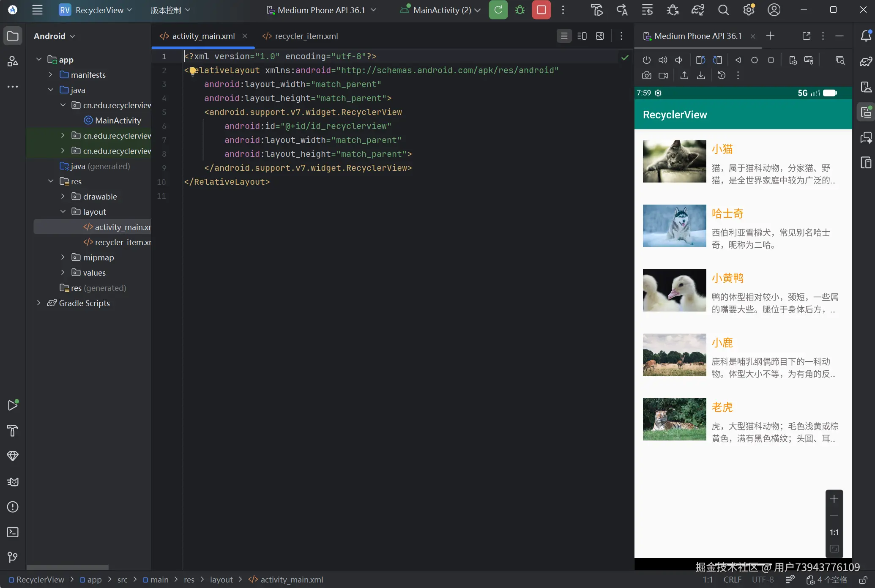The width and height of the screenshot is (875, 588).
Task: Stop the running app
Action: [x=541, y=10]
